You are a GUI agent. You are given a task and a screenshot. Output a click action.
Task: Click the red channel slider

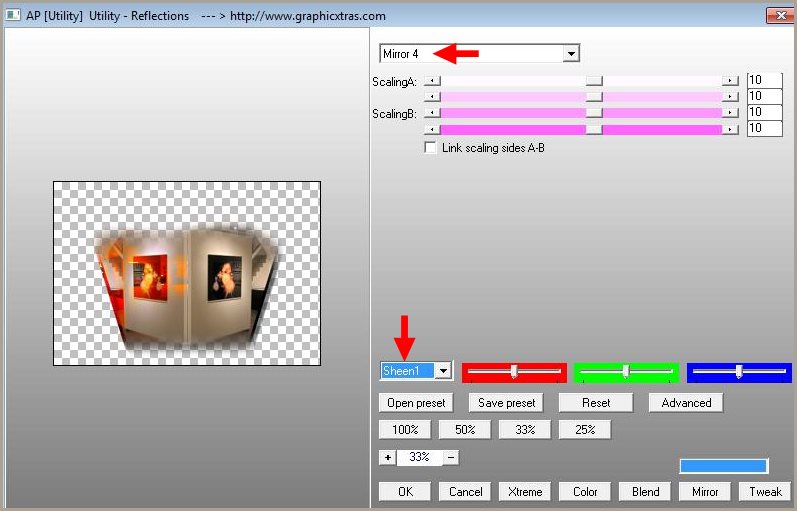click(x=514, y=372)
